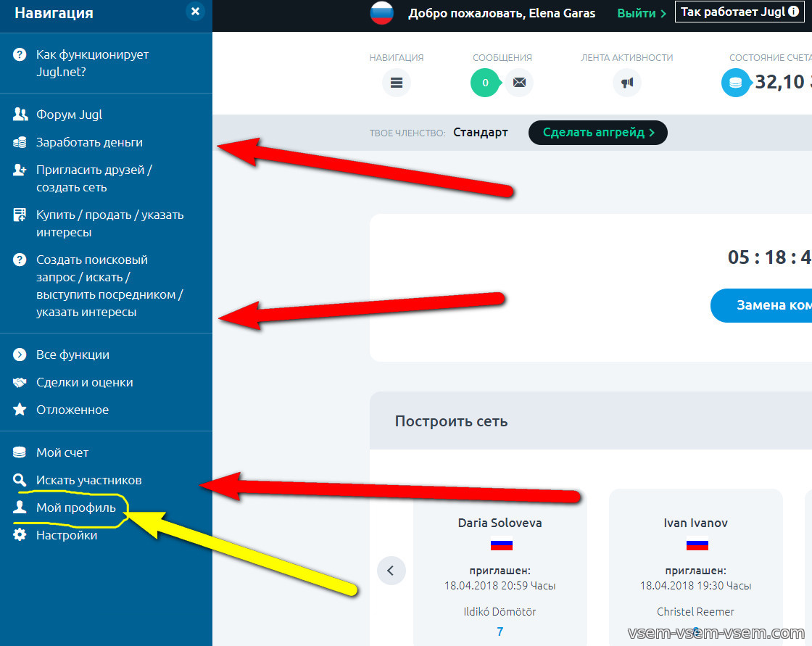Click the magnifier icon beside Искать участников
Image resolution: width=812 pixels, height=646 pixels.
coord(20,480)
